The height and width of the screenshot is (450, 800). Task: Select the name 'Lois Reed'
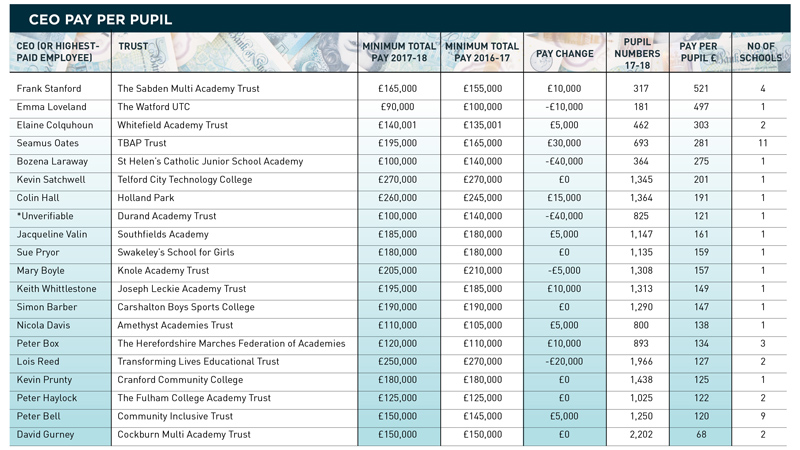point(38,362)
